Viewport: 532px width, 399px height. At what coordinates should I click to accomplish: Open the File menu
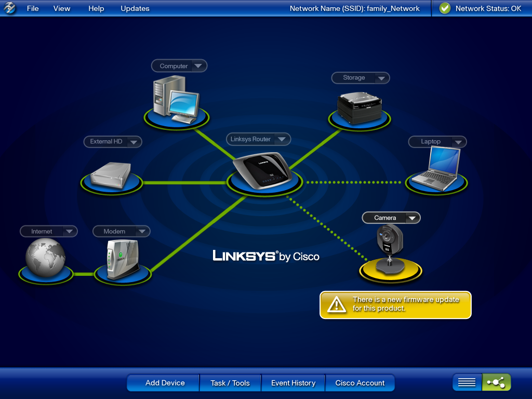(33, 8)
